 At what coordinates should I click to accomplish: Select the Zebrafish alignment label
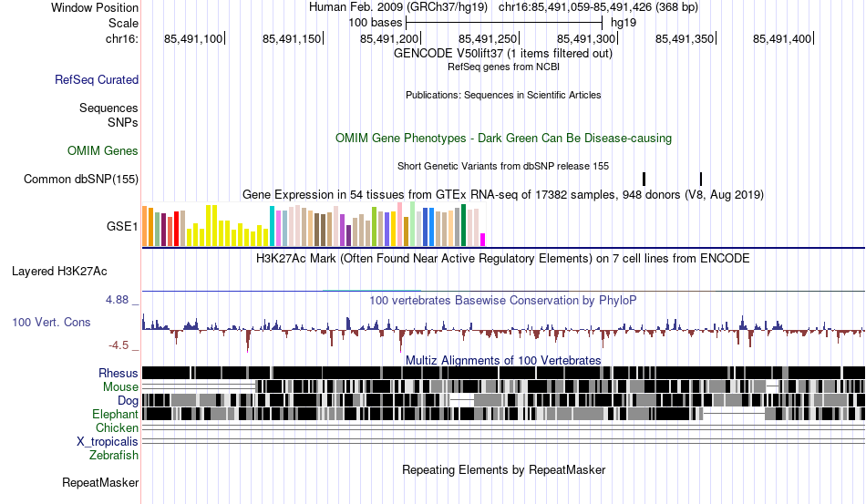click(114, 456)
